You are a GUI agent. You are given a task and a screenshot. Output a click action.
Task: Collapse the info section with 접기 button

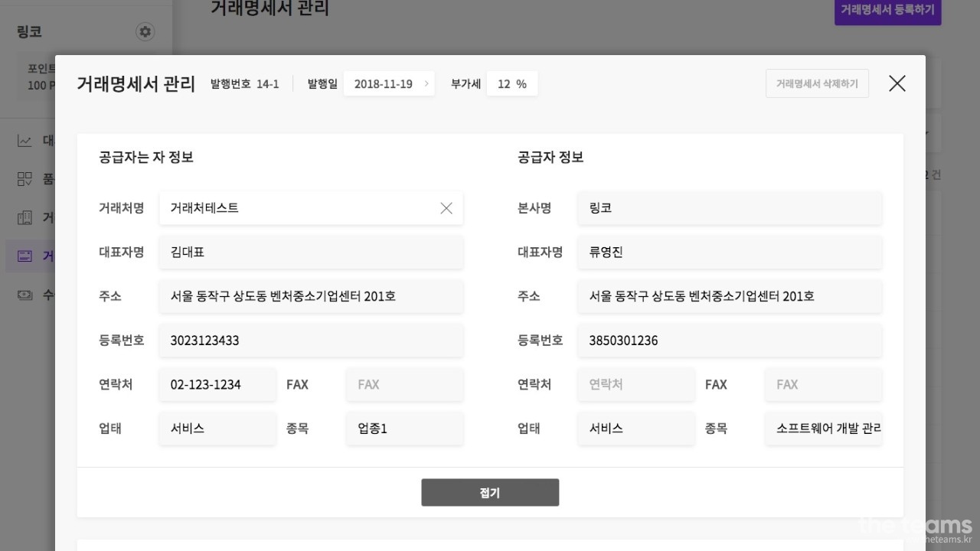[490, 493]
